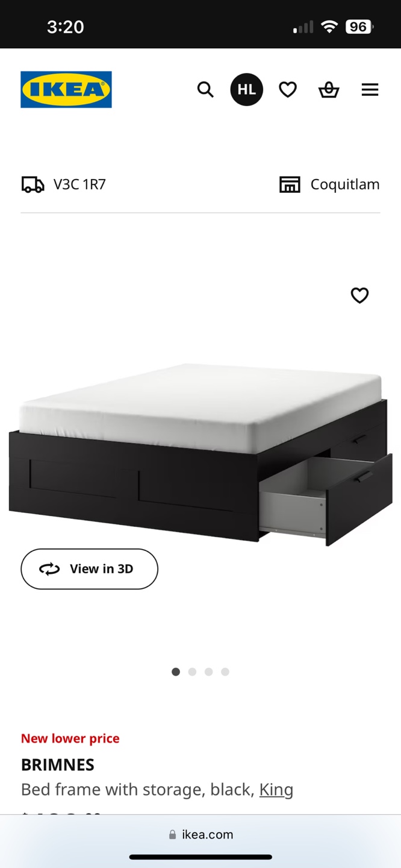Click the store building icon
The height and width of the screenshot is (868, 401).
(290, 184)
